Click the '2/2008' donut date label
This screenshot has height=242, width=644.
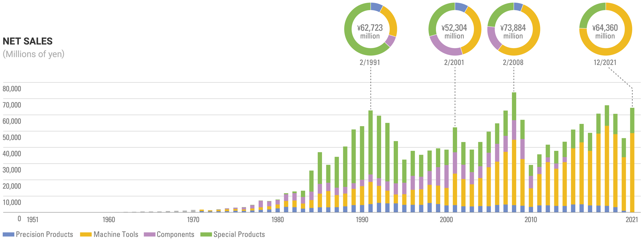[513, 62]
